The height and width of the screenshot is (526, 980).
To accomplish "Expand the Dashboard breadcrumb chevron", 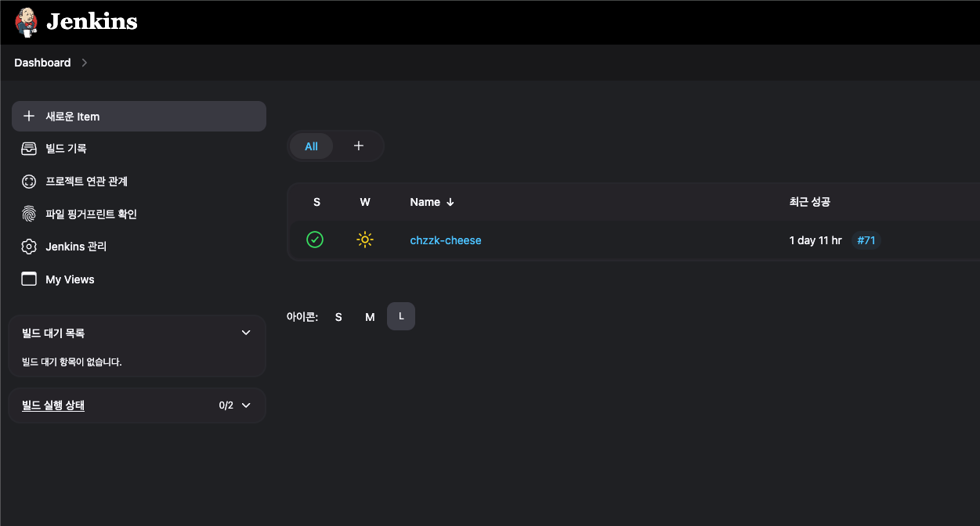I will click(x=85, y=63).
